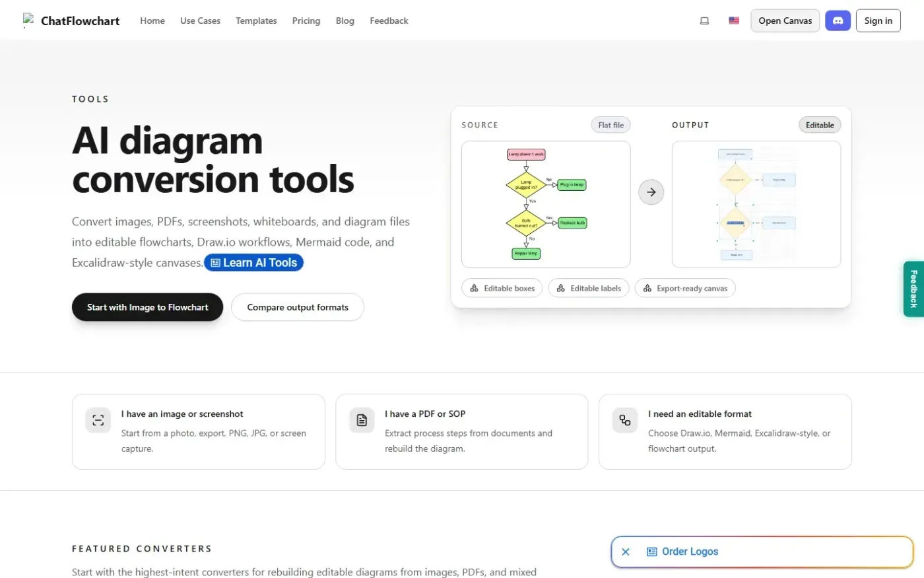Open the side Feedback tab

click(x=913, y=289)
